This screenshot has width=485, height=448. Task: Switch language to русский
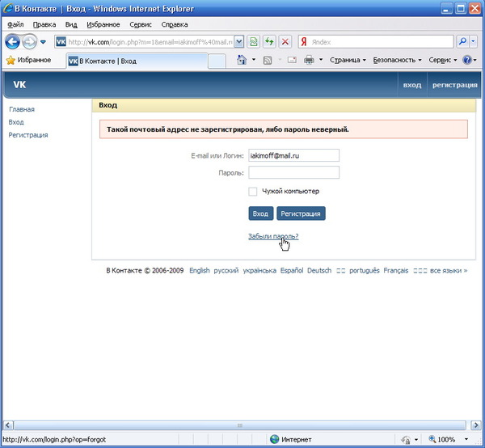tap(226, 270)
